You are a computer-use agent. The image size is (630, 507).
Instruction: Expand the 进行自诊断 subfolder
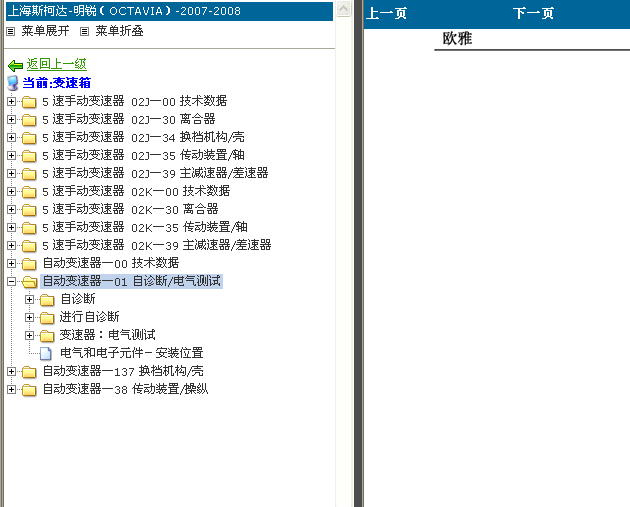tap(29, 317)
